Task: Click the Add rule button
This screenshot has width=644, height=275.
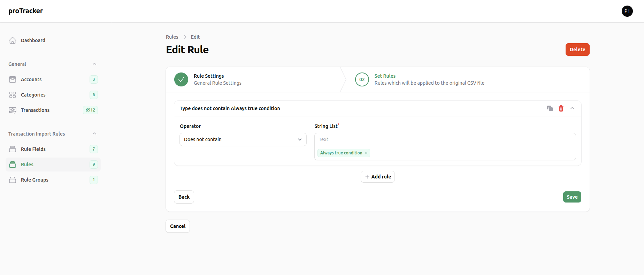Action: point(378,177)
